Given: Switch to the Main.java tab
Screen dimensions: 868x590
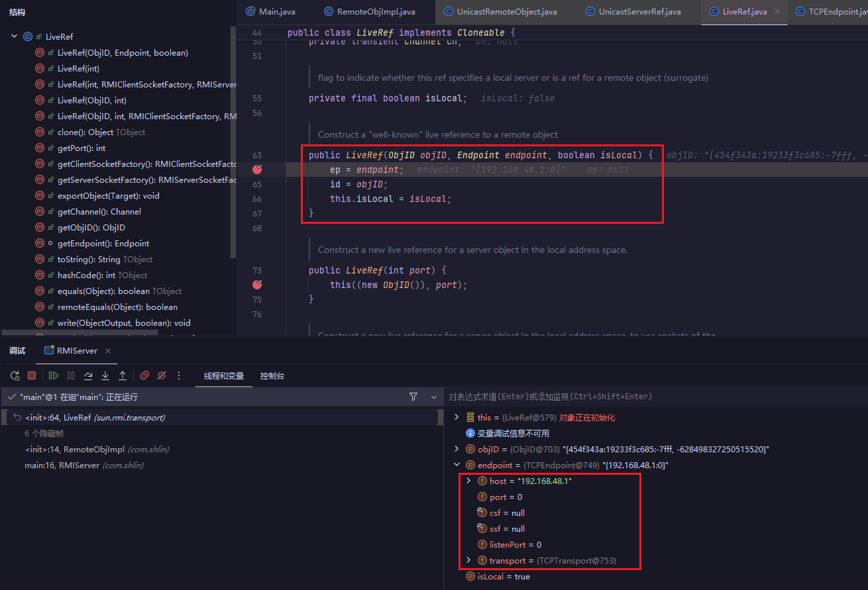Looking at the screenshot, I should [x=270, y=12].
